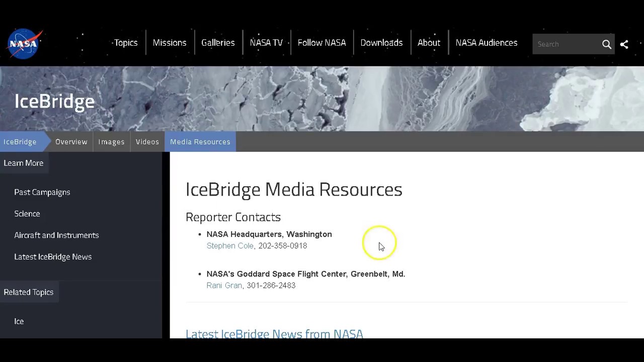Click the Rani Gran contact link
The height and width of the screenshot is (362, 644).
[x=224, y=286]
